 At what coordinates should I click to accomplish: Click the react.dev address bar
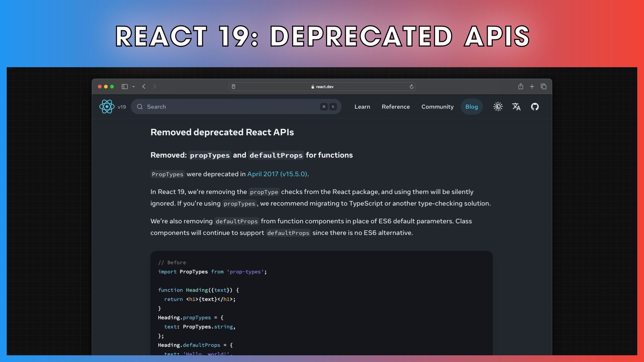coord(322,86)
